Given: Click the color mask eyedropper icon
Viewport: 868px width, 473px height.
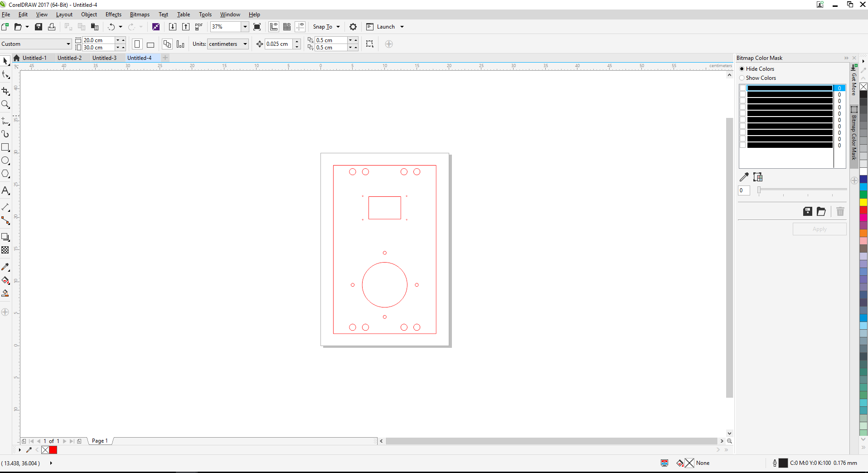Looking at the screenshot, I should [x=744, y=177].
